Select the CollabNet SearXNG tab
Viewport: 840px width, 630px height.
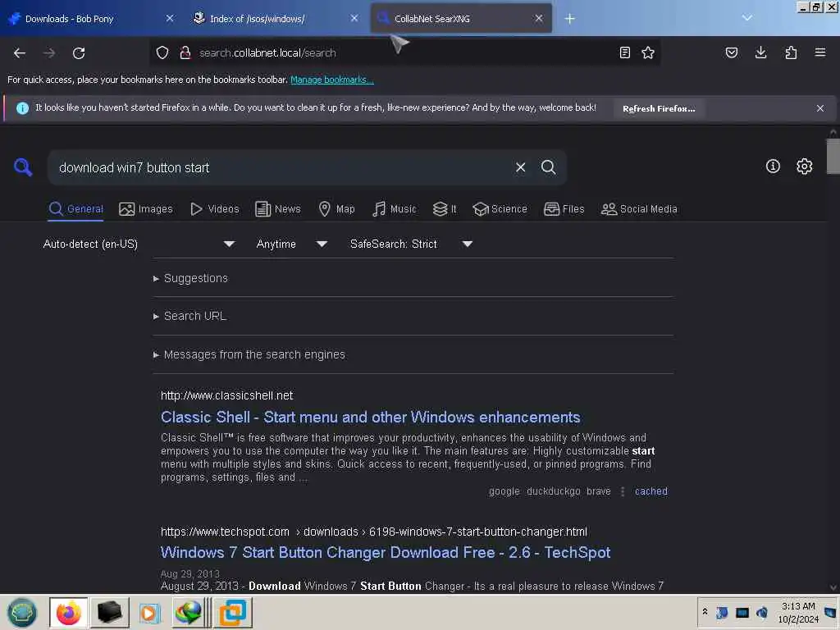(461, 19)
